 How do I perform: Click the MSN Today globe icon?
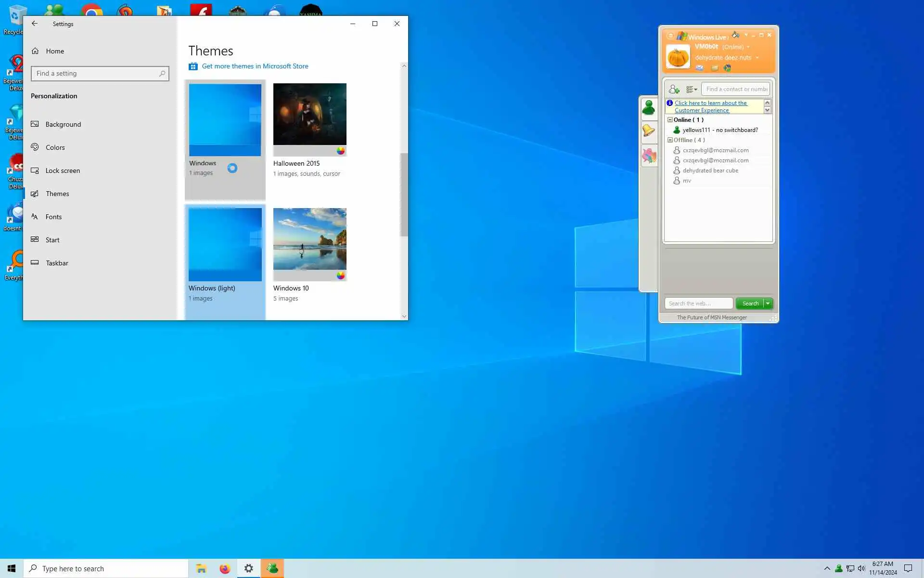pyautogui.click(x=727, y=68)
